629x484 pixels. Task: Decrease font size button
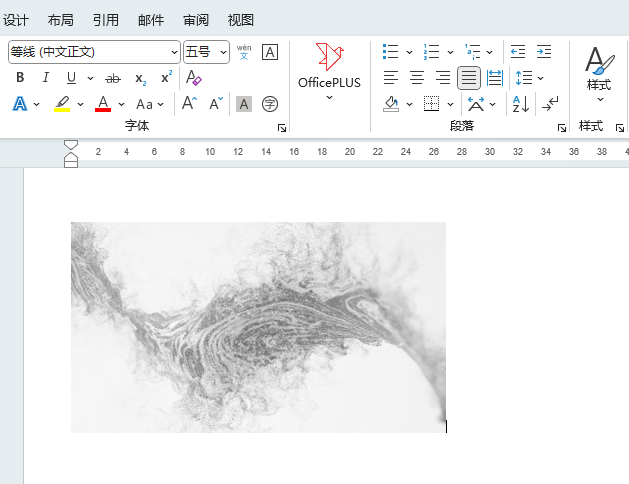(x=216, y=103)
